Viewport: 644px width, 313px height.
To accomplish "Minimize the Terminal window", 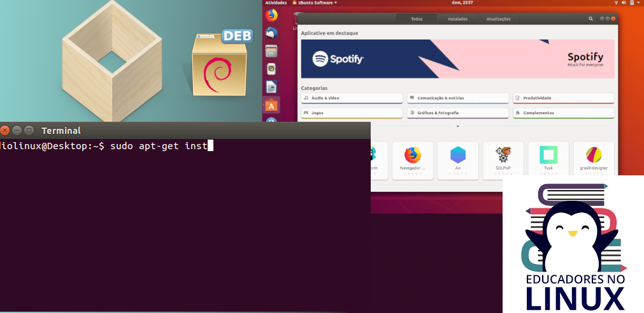I will click(x=17, y=131).
